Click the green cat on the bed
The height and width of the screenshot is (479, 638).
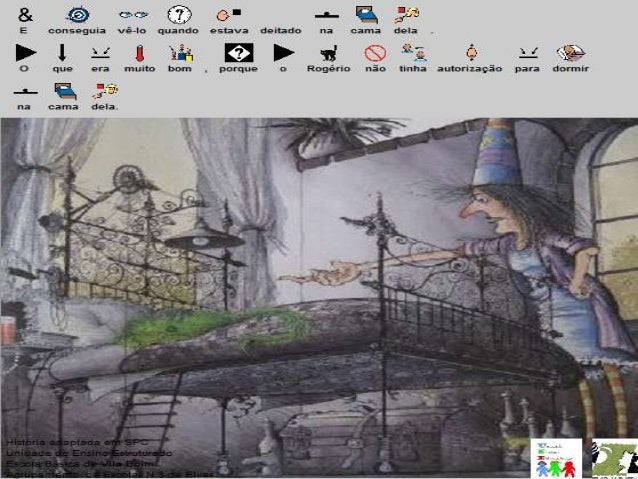tap(213, 327)
